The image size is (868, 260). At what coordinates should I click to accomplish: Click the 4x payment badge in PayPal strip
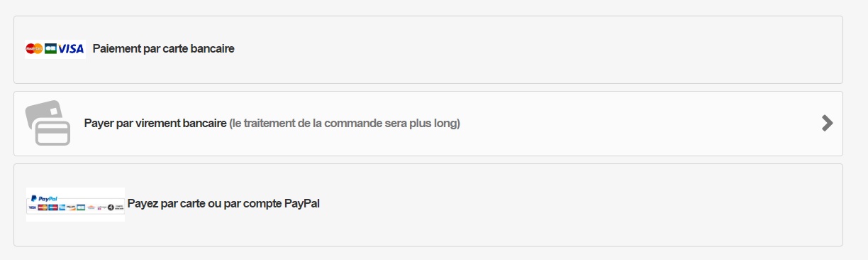coord(116,207)
